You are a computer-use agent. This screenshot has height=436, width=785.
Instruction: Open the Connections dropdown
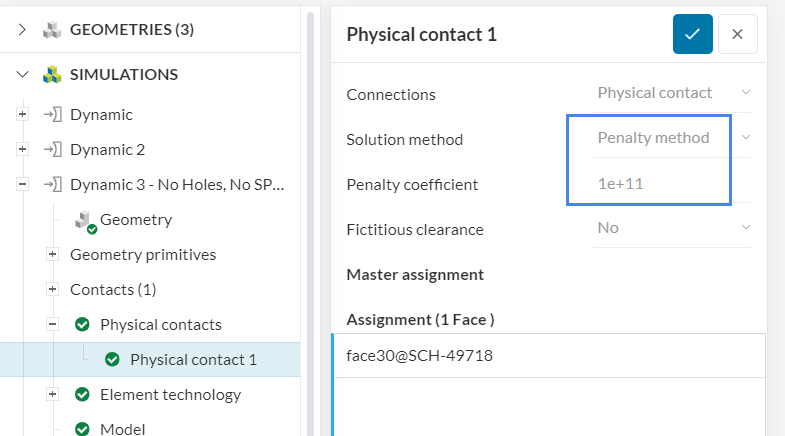pos(672,93)
